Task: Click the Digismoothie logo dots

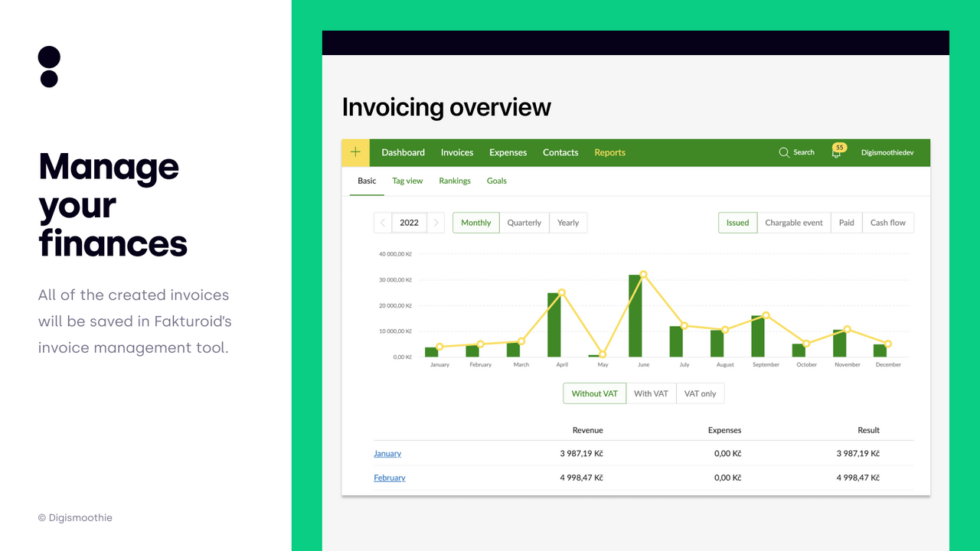Action: (x=49, y=67)
